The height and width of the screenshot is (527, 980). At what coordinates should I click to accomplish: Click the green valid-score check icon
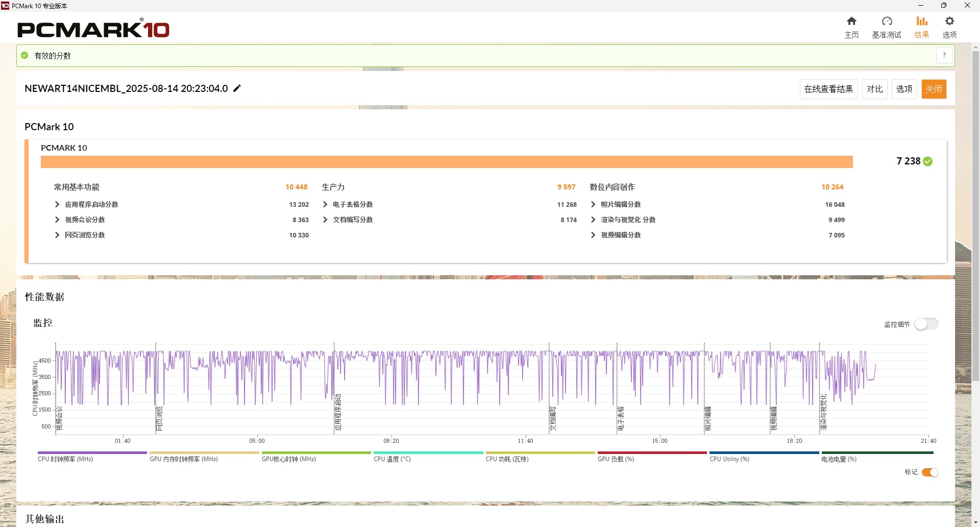tap(24, 55)
